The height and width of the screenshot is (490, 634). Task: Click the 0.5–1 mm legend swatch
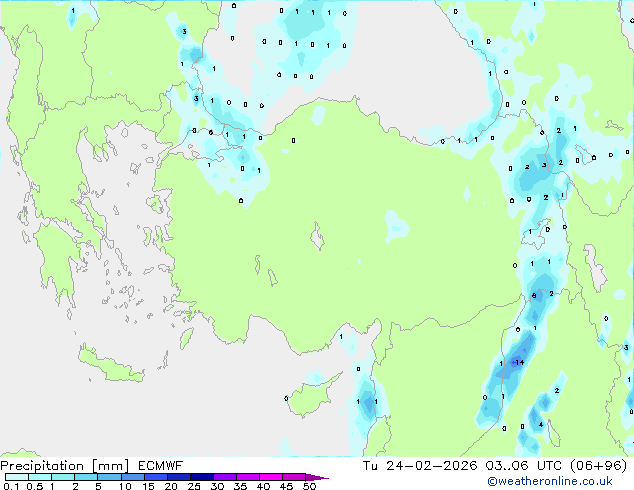pos(40,477)
